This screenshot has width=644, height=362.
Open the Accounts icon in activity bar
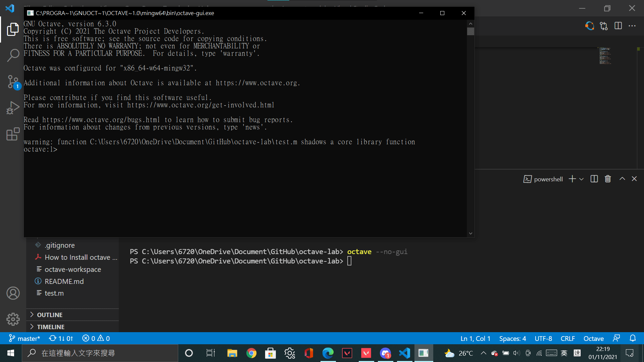(x=13, y=293)
